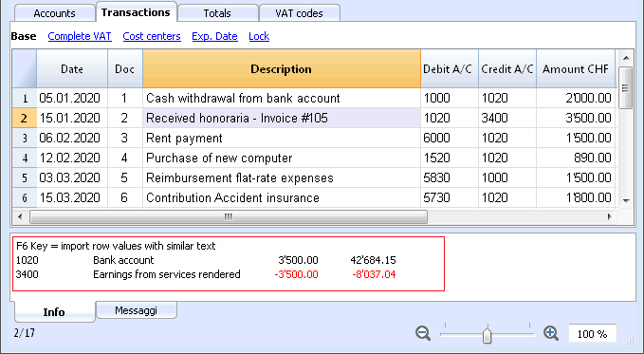644x354 pixels.
Task: Click the vertical scrollbar up arrow
Action: [626, 58]
